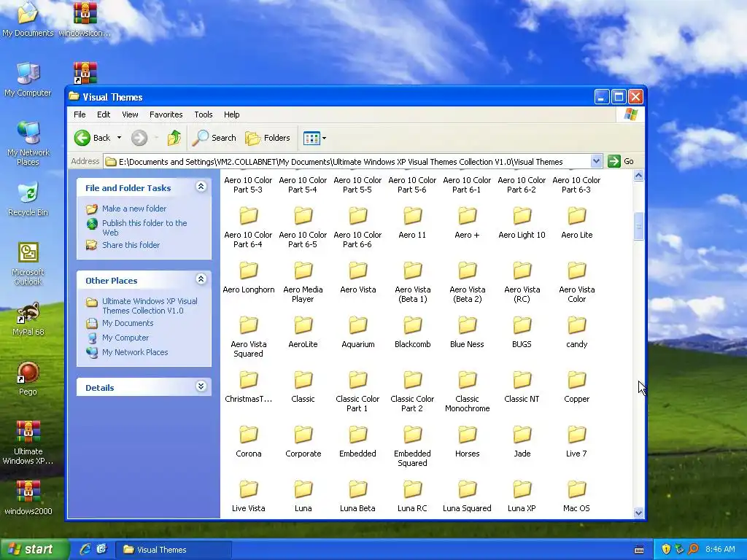Open the Tools menu
Screen dimensions: 747x560
[203, 114]
